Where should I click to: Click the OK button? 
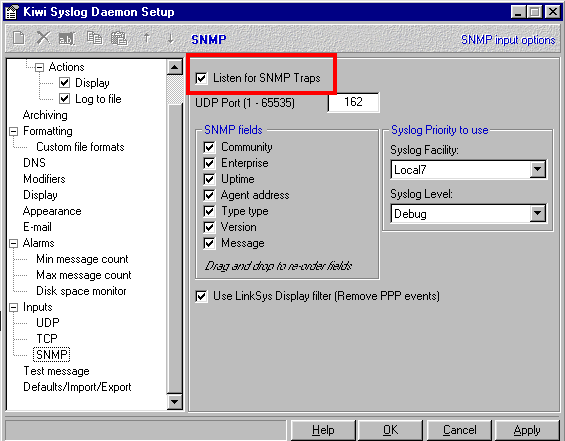pos(390,430)
